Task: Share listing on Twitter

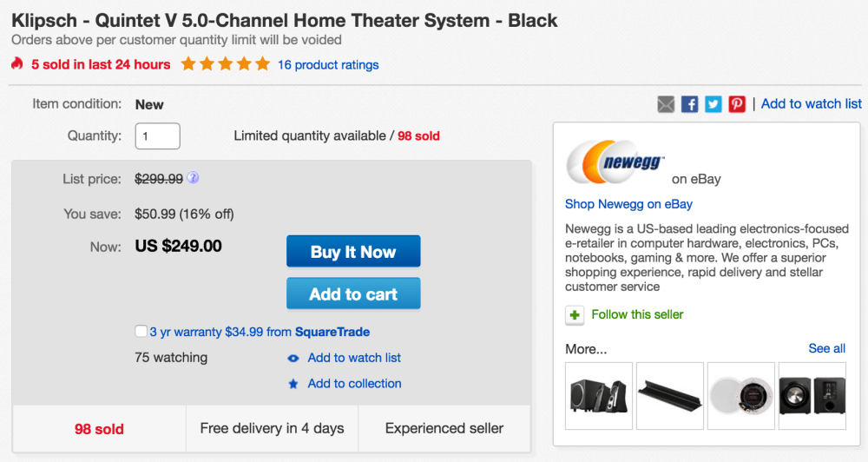Action: (713, 104)
